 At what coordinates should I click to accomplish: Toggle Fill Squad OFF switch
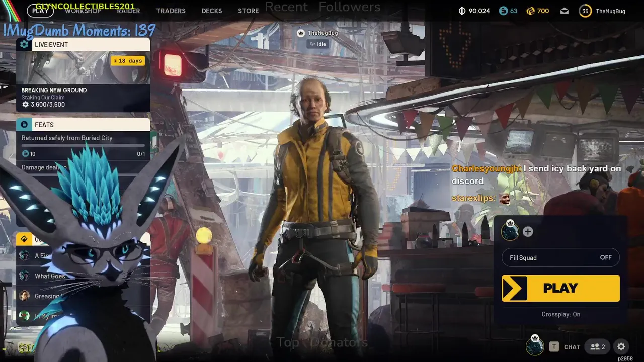coord(560,257)
